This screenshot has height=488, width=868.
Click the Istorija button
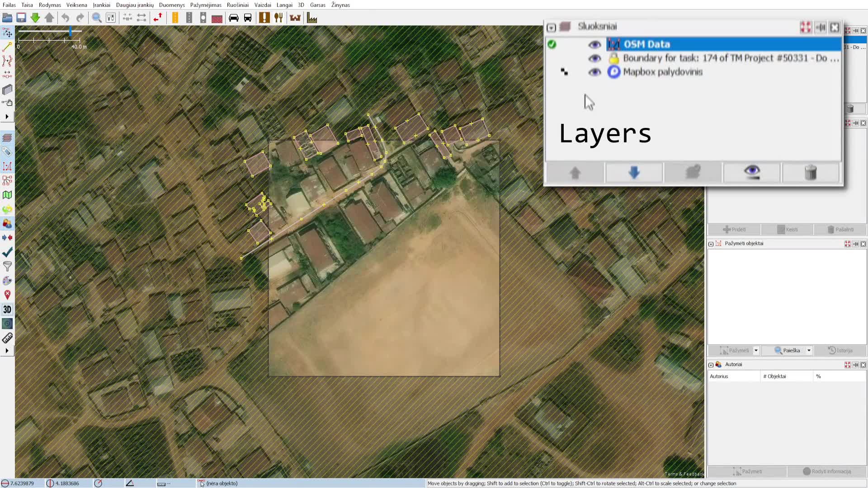pyautogui.click(x=840, y=351)
